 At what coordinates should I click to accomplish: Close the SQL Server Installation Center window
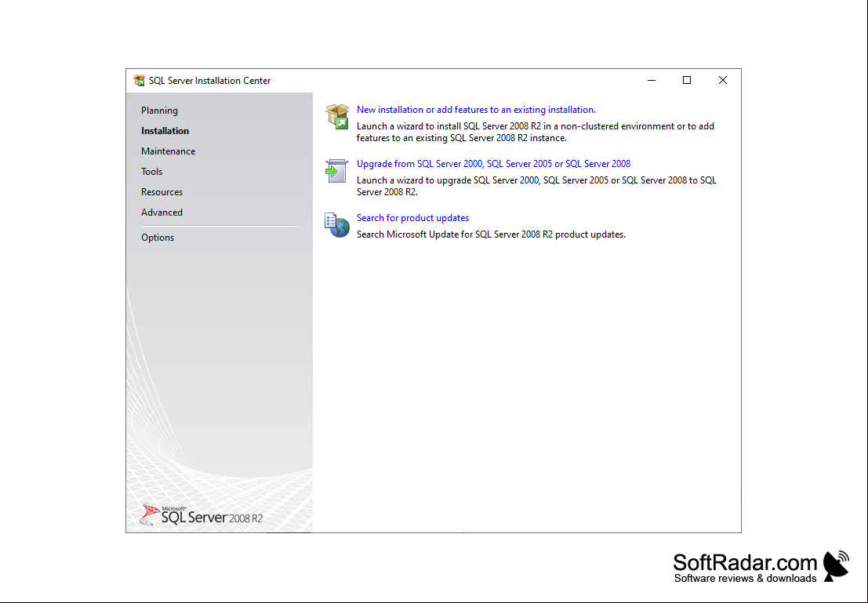(x=723, y=80)
